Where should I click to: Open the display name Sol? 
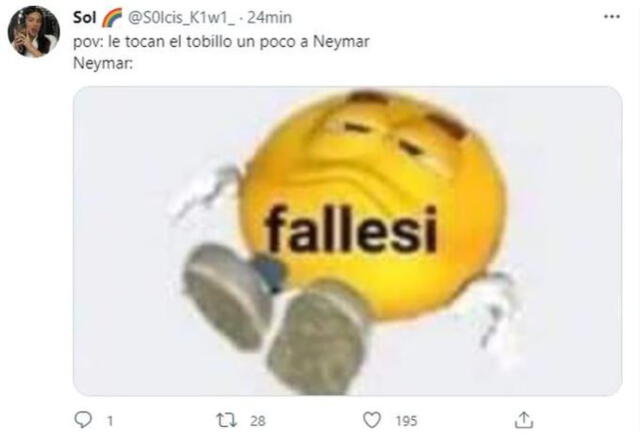(84, 18)
